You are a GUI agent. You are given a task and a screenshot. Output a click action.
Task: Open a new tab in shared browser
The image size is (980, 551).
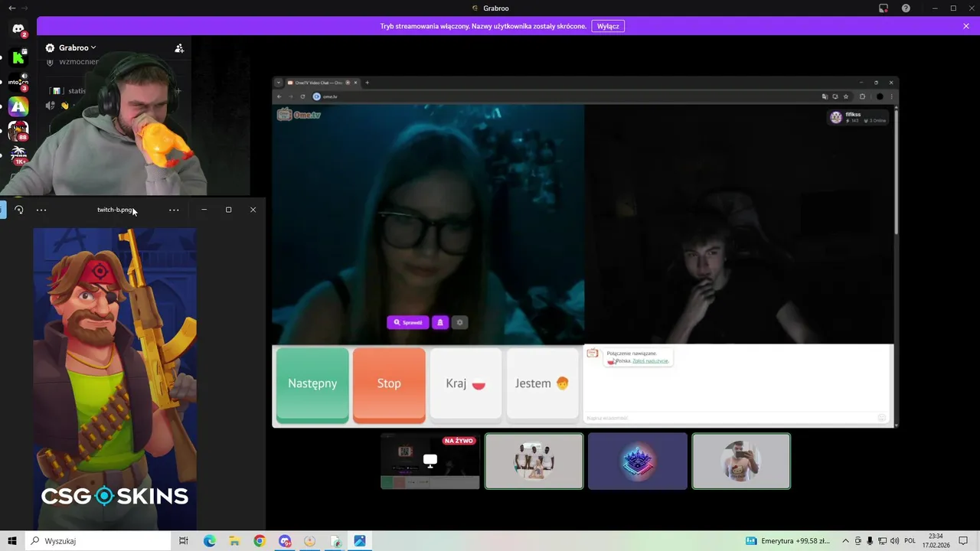[x=367, y=83]
